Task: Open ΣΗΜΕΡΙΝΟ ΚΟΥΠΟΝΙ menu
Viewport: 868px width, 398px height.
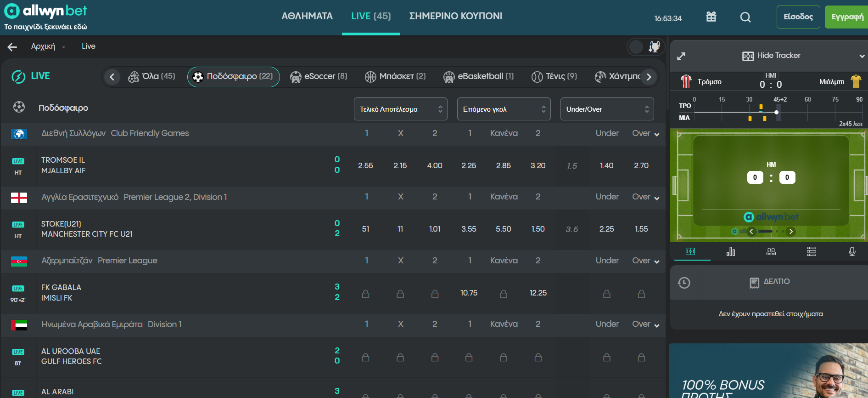Action: (x=456, y=16)
